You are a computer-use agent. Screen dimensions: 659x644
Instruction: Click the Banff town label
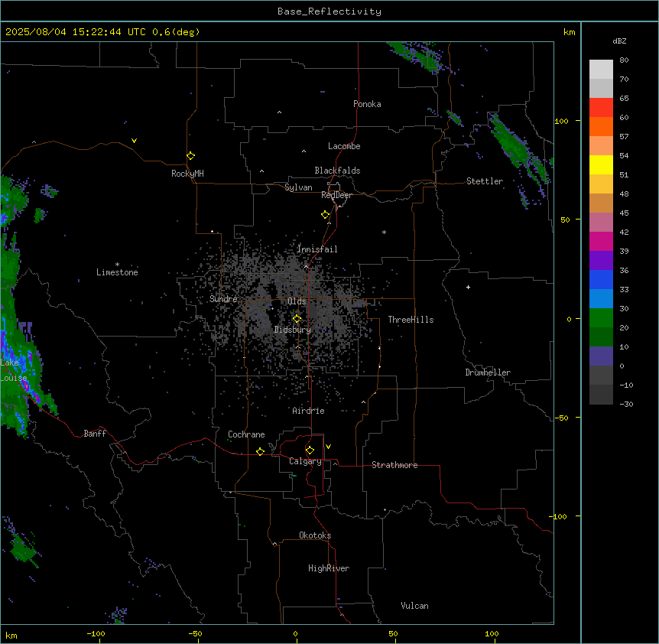coord(95,434)
